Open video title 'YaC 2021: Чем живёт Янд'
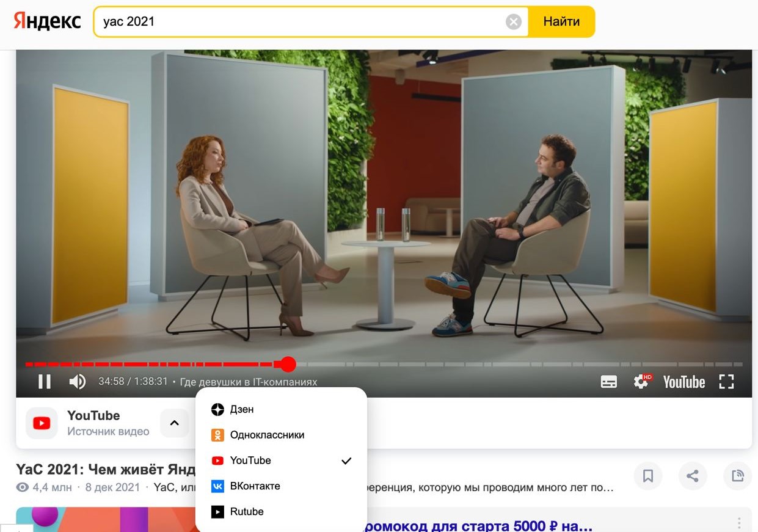 [106, 470]
